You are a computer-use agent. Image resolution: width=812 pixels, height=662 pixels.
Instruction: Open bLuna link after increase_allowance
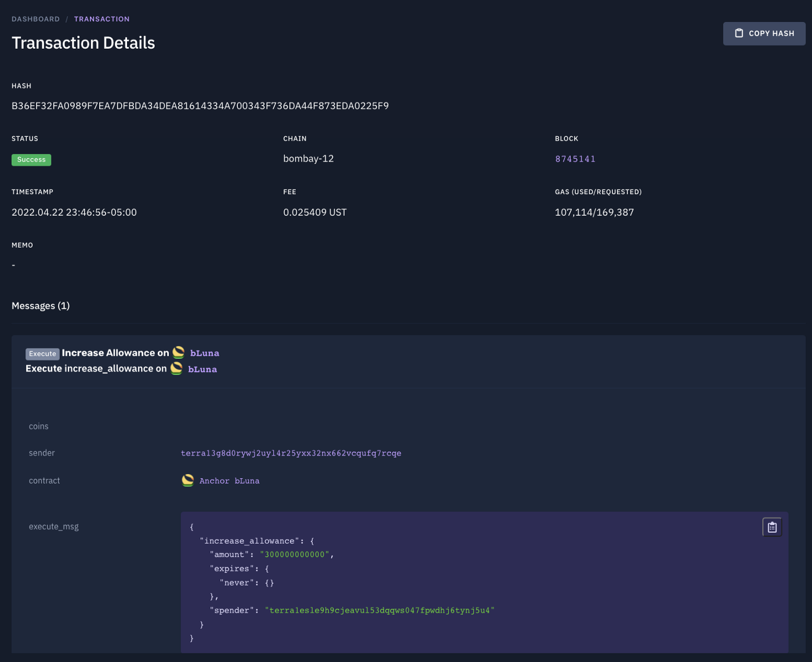click(x=202, y=369)
